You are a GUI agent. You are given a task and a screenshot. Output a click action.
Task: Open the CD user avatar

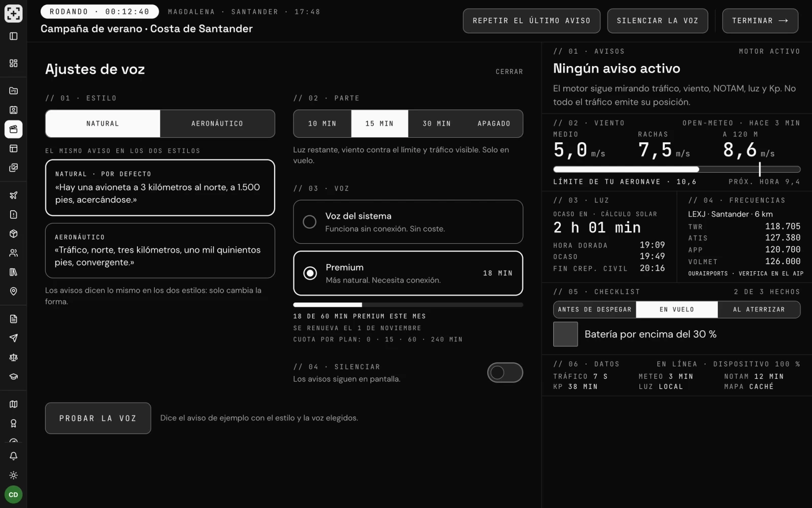pyautogui.click(x=14, y=495)
